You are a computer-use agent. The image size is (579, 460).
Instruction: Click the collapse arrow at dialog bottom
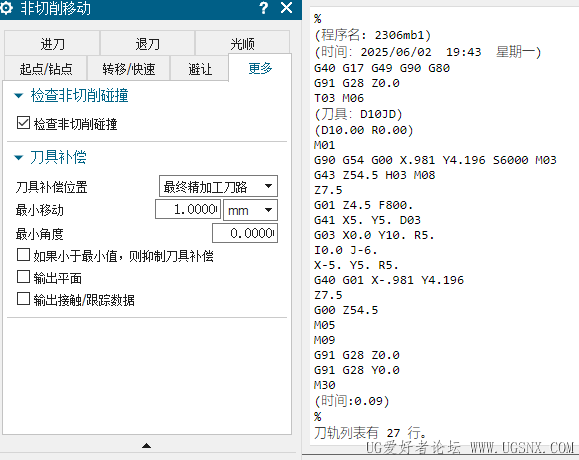point(147,446)
